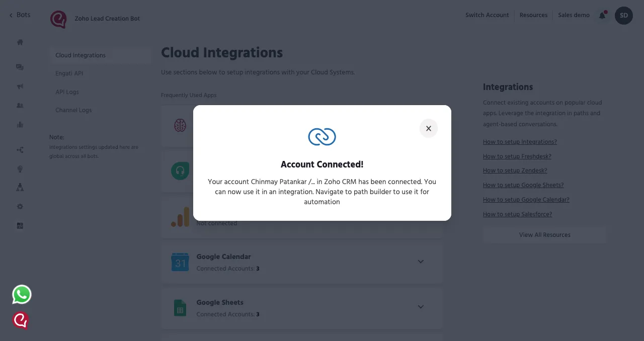Open the chat messages sidebar icon

point(20,67)
